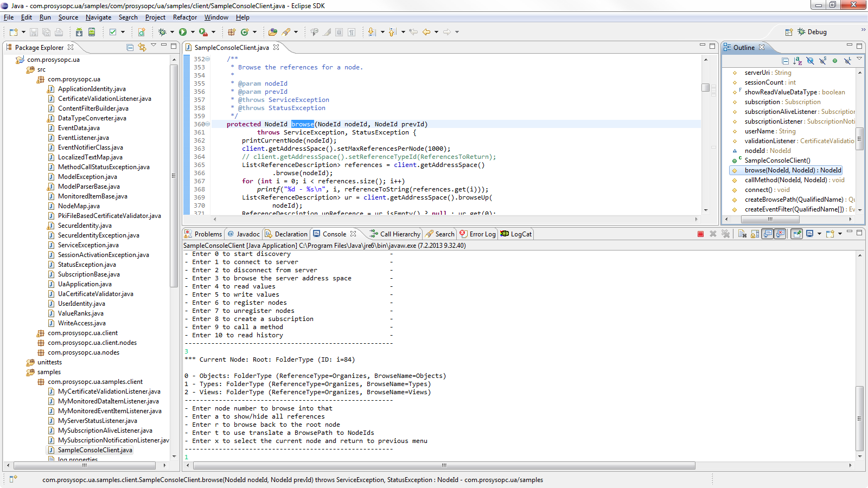Click the New Java Class icon
Screen dimensions: 868x488
(x=245, y=32)
